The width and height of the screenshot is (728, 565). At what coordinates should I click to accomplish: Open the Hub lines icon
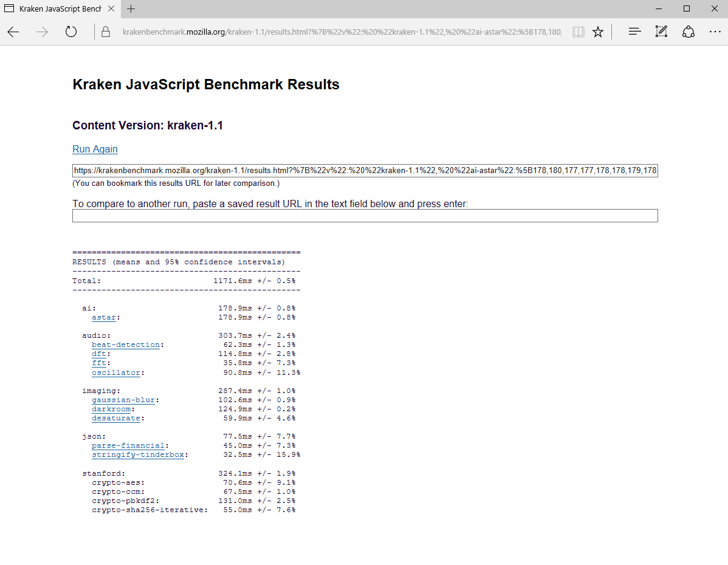[634, 32]
